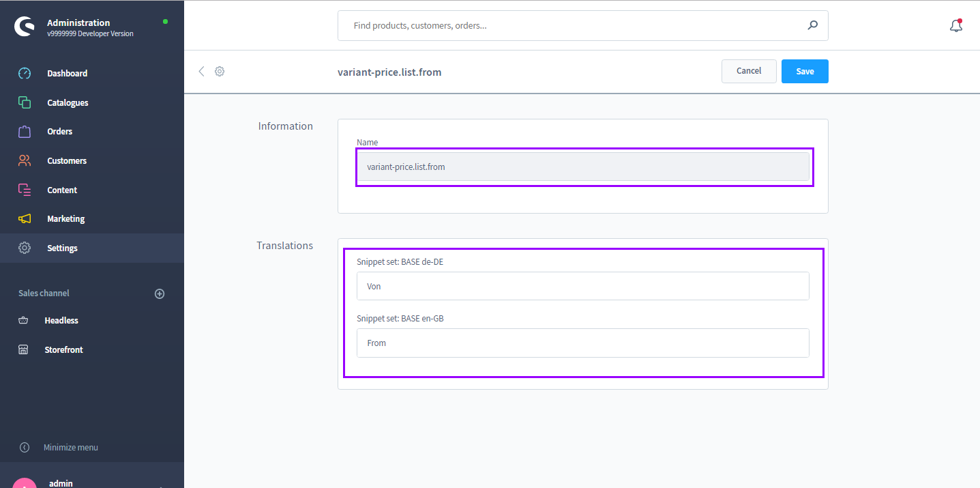The height and width of the screenshot is (488, 980).
Task: Open the Catalogues icon in sidebar
Action: [x=25, y=102]
